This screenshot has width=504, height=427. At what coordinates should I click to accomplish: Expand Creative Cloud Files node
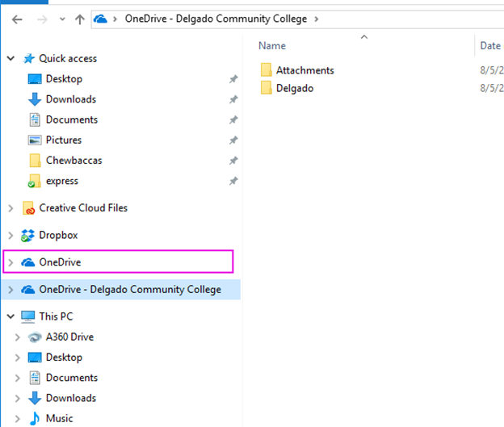pos(10,208)
